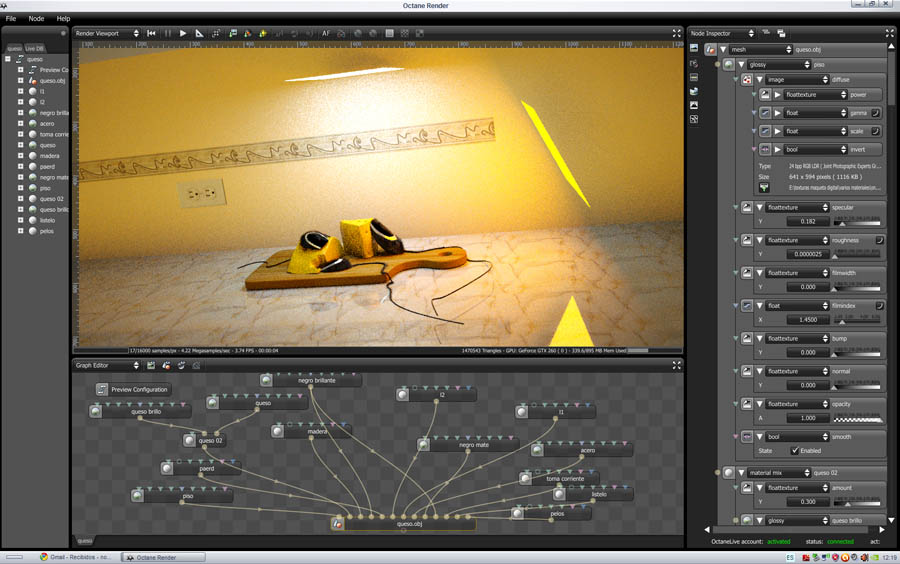The image size is (900, 564).
Task: Click the yellow star export icon
Action: point(263,33)
